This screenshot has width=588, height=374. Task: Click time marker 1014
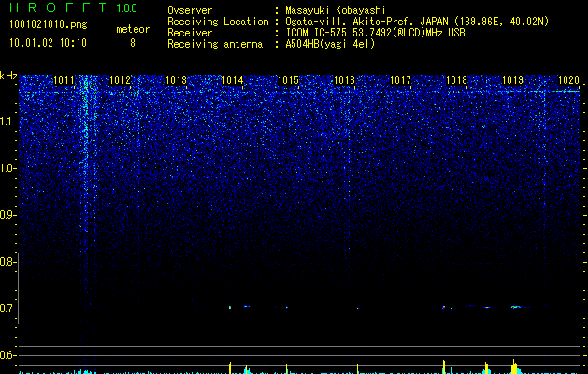click(232, 80)
